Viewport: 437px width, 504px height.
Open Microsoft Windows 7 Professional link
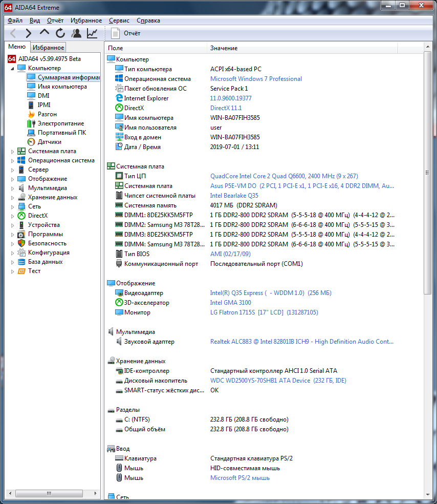[x=256, y=79]
